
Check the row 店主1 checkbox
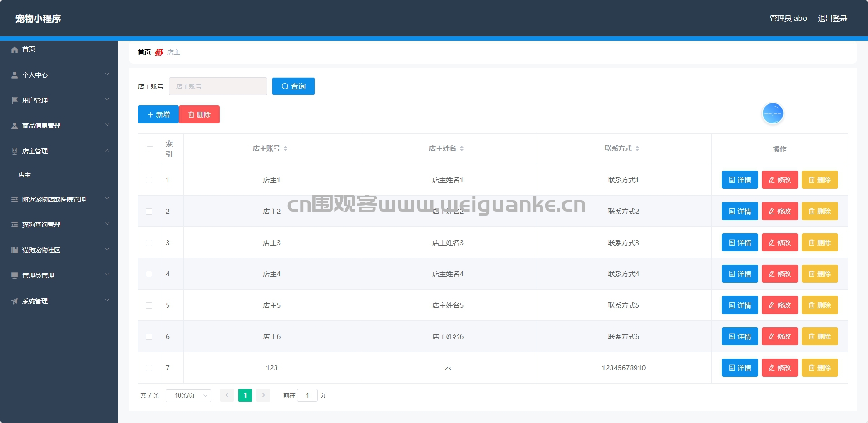click(149, 180)
